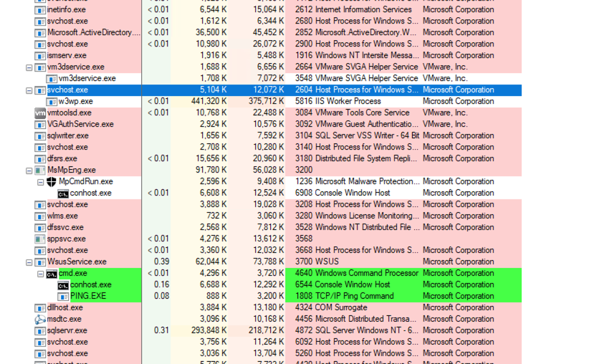Click the sqlservr.exe process icon

click(x=40, y=331)
